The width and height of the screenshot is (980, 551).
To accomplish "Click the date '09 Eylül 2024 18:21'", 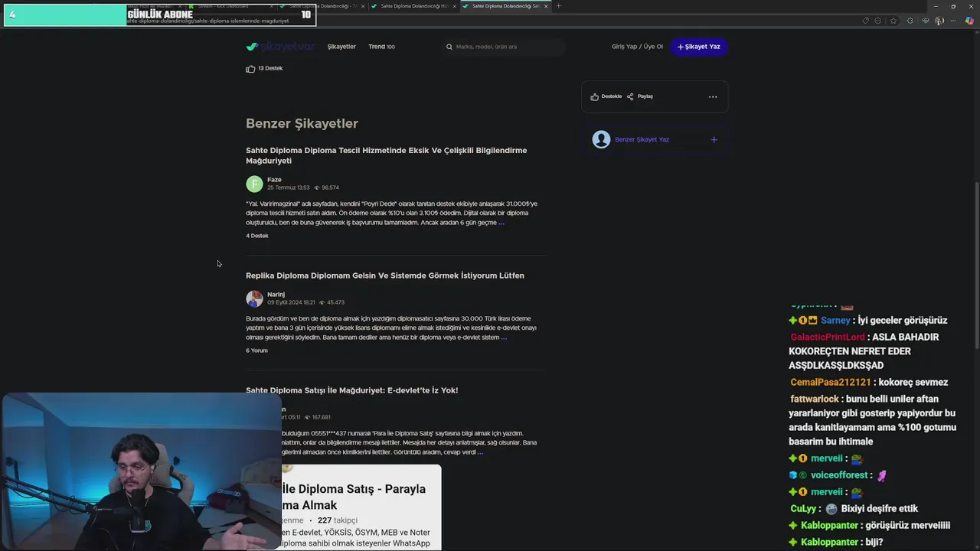I will pyautogui.click(x=291, y=302).
